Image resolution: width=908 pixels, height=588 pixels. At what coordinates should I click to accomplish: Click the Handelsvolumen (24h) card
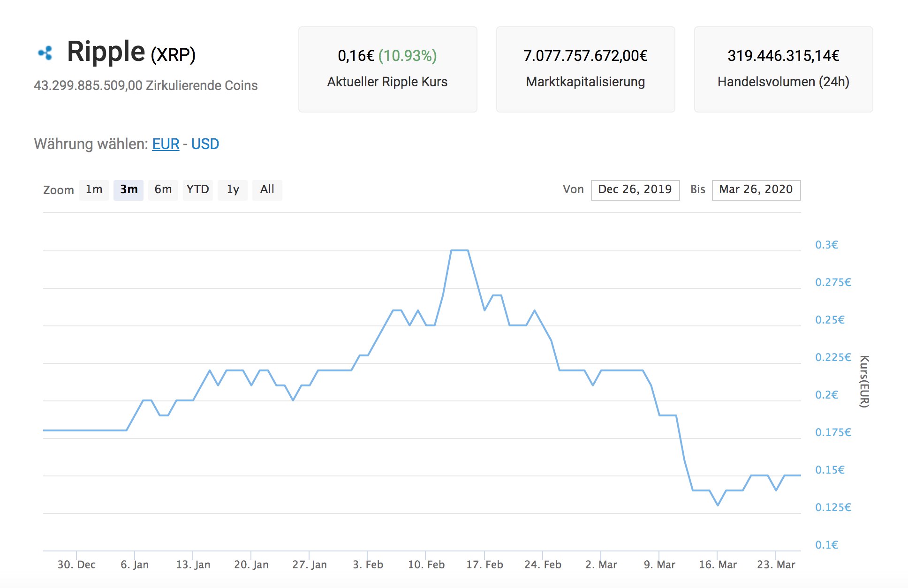coord(784,69)
